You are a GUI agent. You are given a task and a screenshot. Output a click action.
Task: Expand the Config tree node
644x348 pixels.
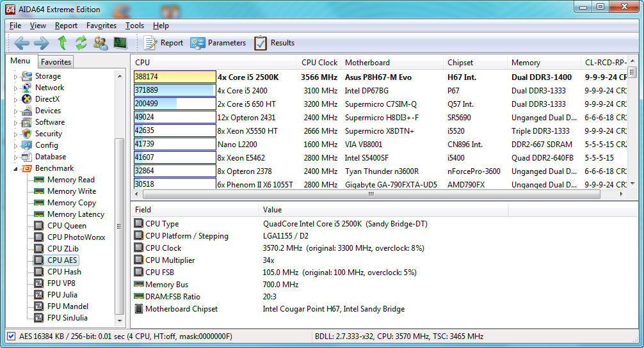point(15,146)
